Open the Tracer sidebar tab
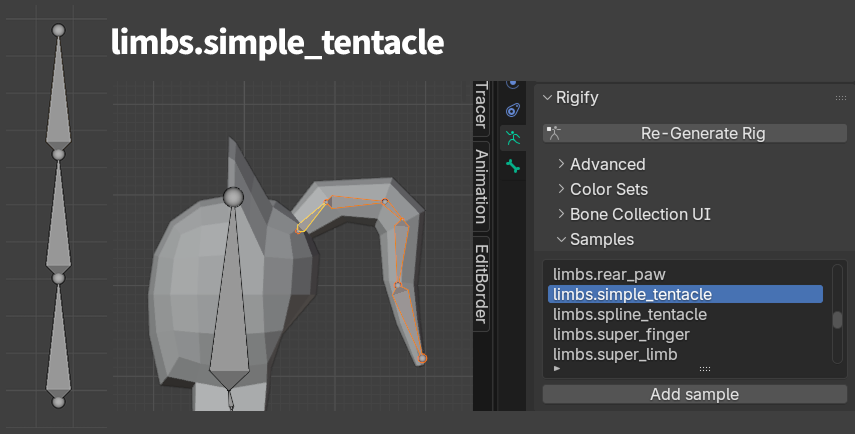The width and height of the screenshot is (855, 434). tap(480, 106)
